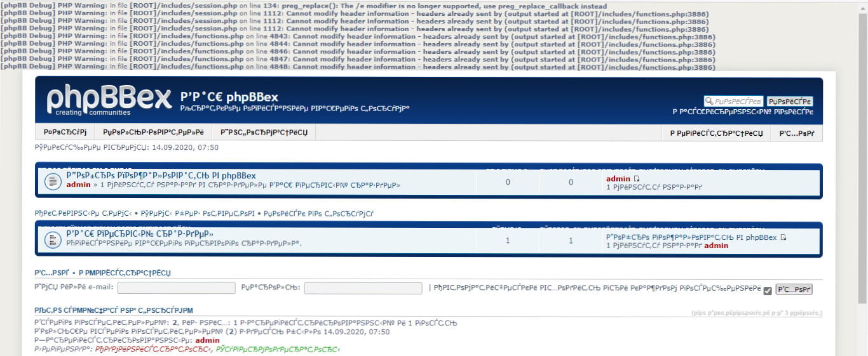
Task: Click the latest-post icon in the forum row's last post
Action: [x=783, y=237]
